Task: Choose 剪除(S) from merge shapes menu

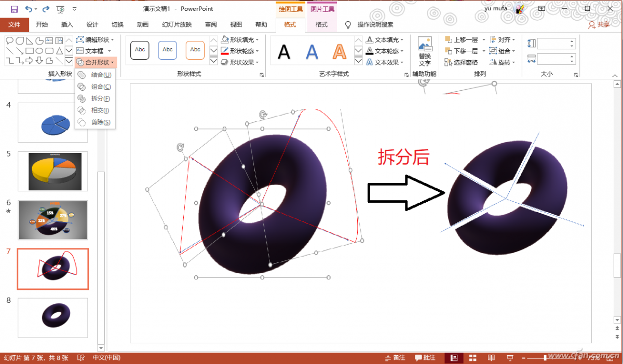Action: [x=95, y=122]
